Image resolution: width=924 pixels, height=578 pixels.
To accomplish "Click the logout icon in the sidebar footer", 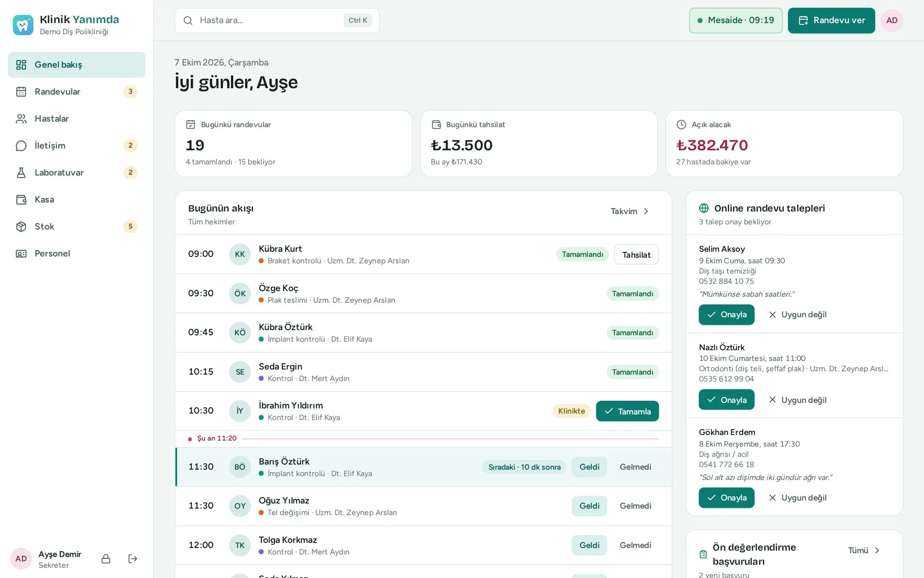I will pos(133,559).
